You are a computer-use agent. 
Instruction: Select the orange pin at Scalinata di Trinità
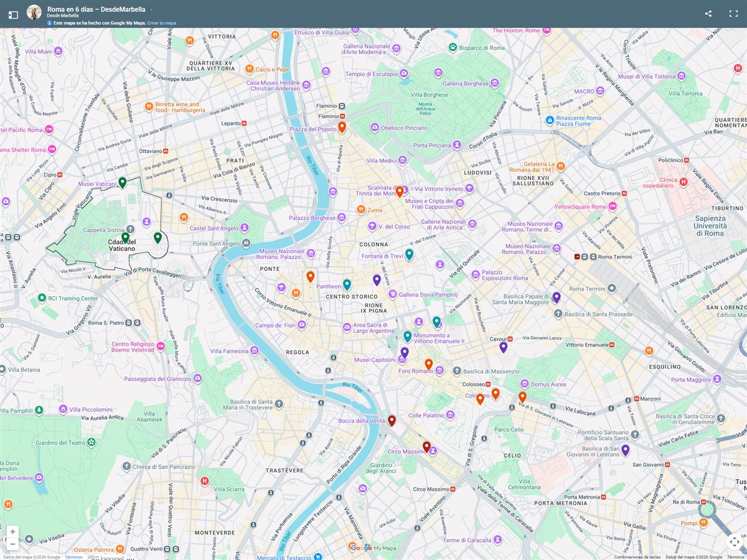(x=400, y=191)
